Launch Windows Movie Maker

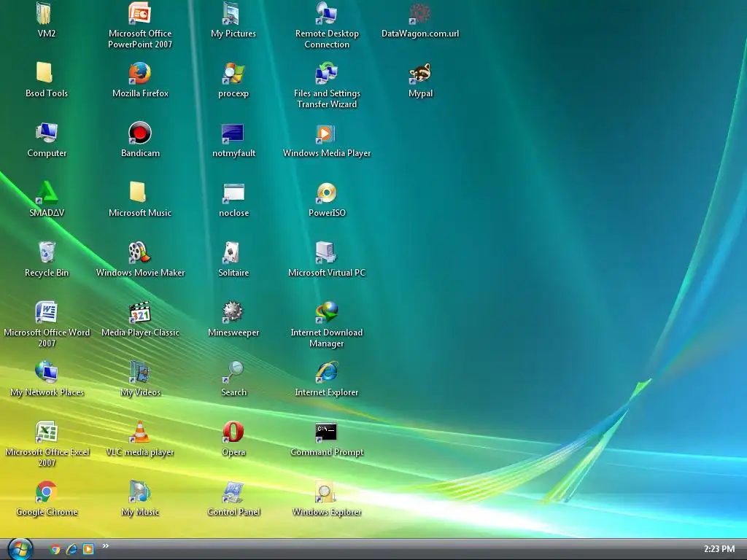coord(139,252)
